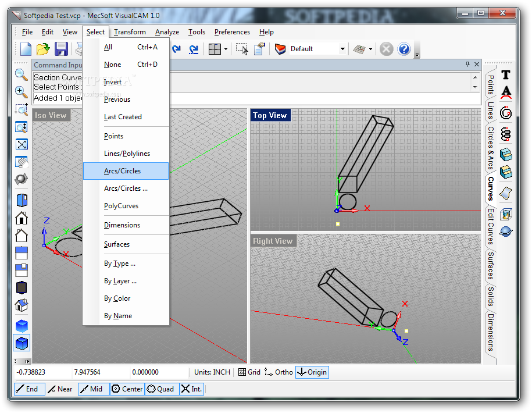Pin the Command Input panel
532x413 pixels.
pos(468,64)
